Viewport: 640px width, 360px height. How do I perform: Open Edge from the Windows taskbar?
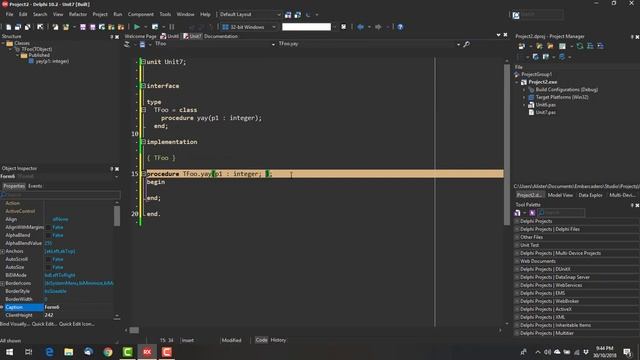click(49, 351)
